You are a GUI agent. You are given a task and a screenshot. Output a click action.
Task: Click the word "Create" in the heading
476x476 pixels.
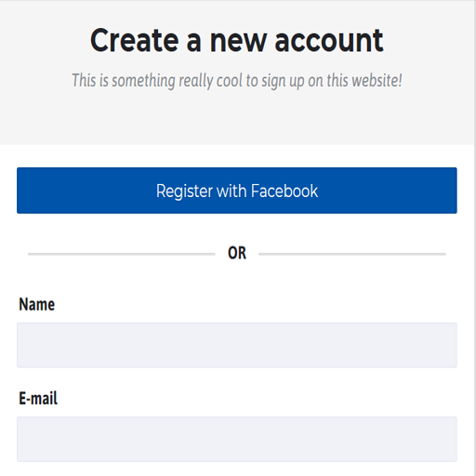click(x=135, y=40)
